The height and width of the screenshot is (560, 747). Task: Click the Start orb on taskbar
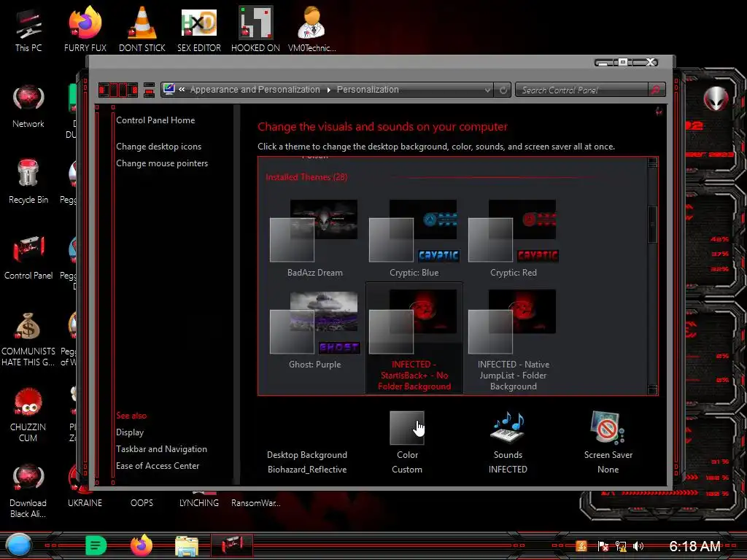[18, 545]
